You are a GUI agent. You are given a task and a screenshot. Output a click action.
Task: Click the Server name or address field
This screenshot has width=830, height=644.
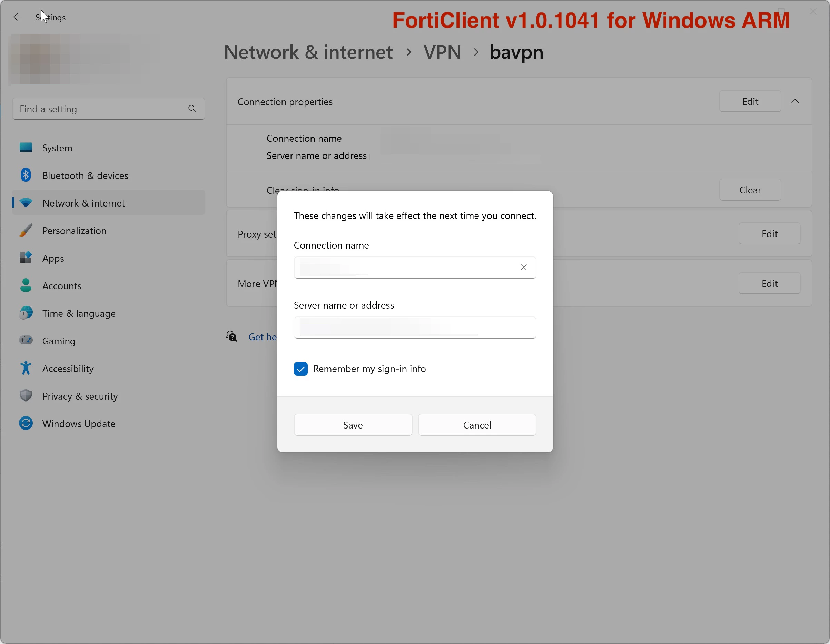415,327
